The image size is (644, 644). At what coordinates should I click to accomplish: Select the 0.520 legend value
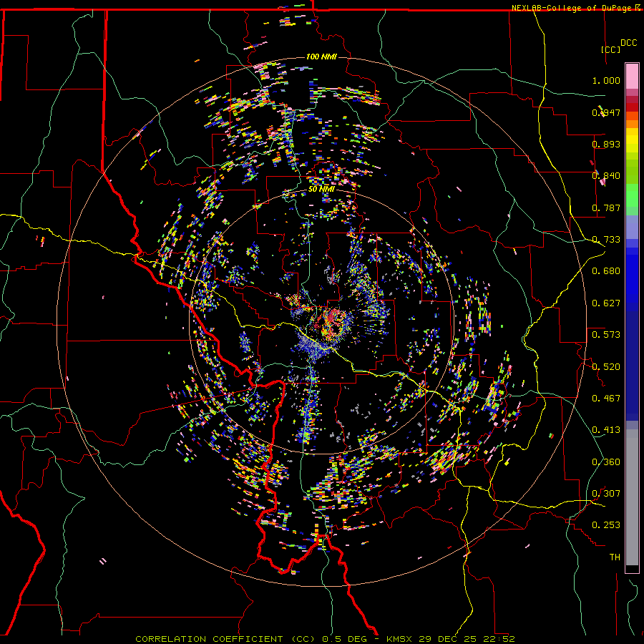606,366
